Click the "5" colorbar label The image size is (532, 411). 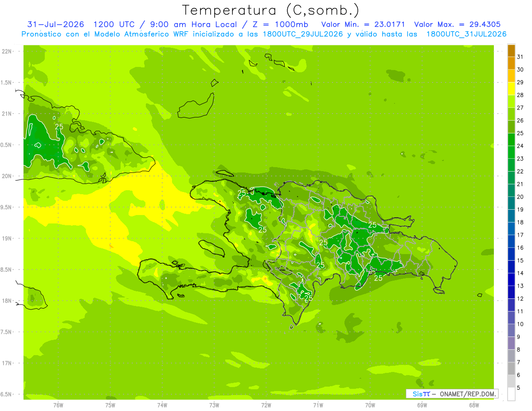pyautogui.click(x=519, y=388)
